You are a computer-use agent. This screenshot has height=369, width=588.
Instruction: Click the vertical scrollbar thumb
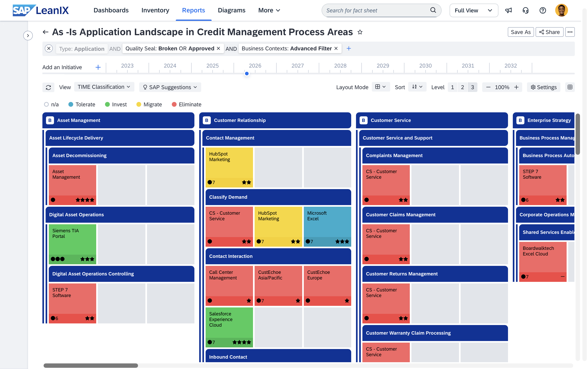pyautogui.click(x=578, y=134)
